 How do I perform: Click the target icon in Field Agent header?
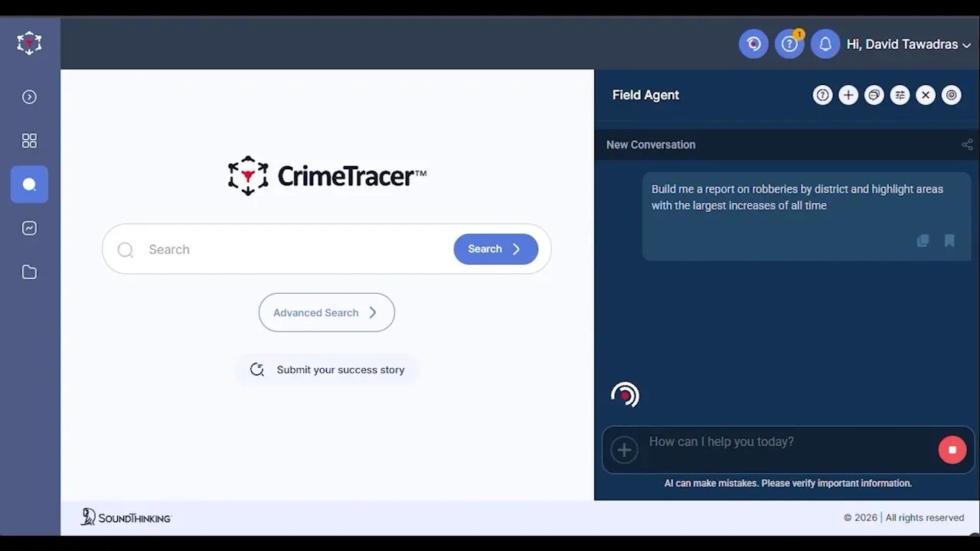tap(951, 95)
